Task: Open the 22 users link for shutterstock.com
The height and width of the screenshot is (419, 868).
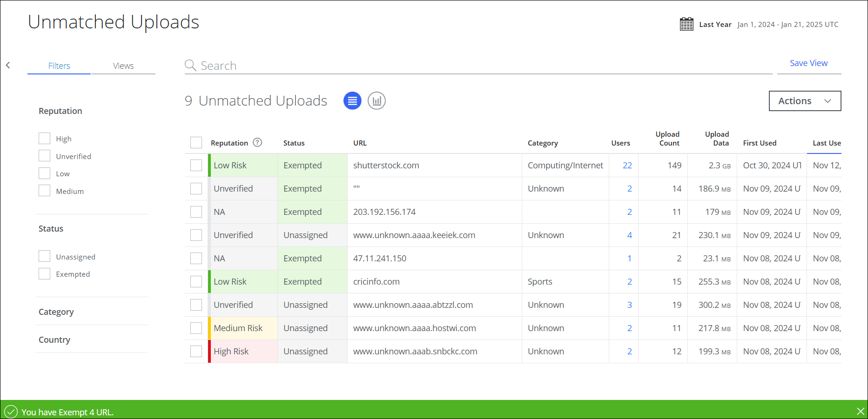Action: (627, 166)
